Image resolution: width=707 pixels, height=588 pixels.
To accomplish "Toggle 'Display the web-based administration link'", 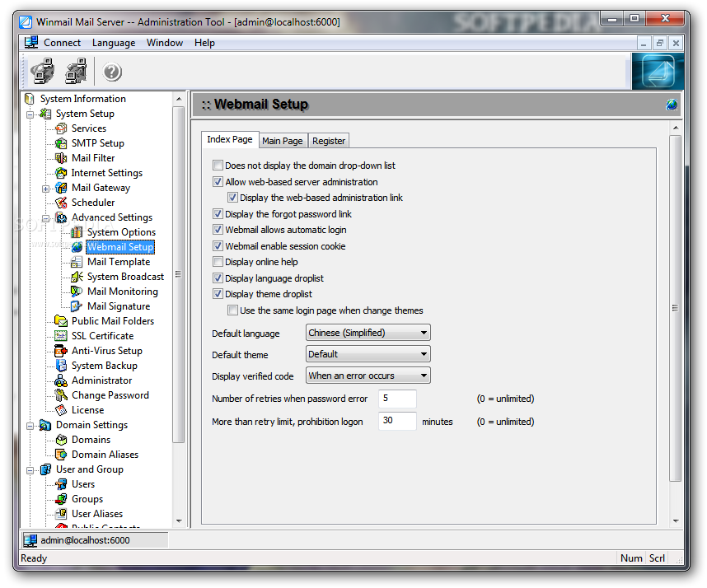I will click(x=232, y=198).
